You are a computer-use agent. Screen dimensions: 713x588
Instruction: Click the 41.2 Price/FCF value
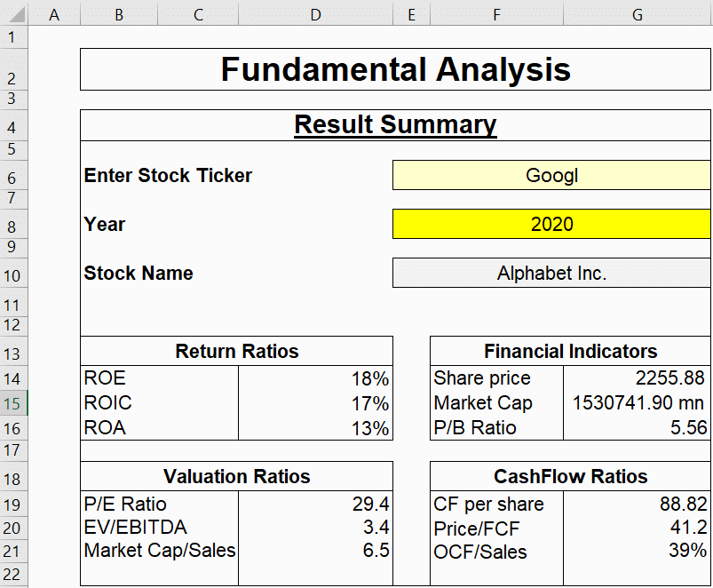pyautogui.click(x=688, y=527)
